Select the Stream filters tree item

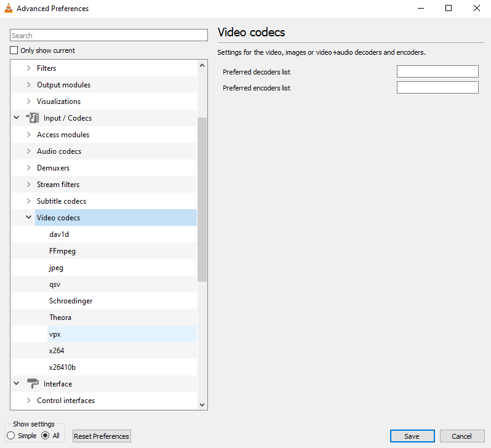point(58,185)
